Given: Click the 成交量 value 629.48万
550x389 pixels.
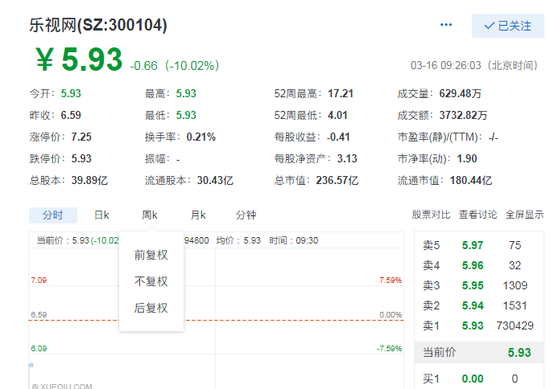Looking at the screenshot, I should coord(460,94).
